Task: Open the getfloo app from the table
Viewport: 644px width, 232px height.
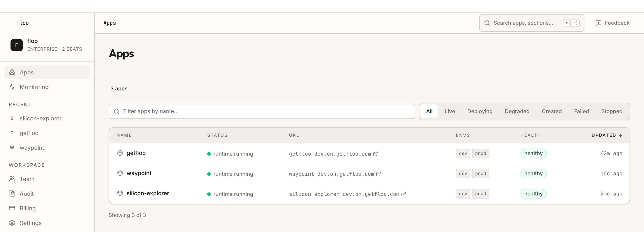Action: pos(136,153)
